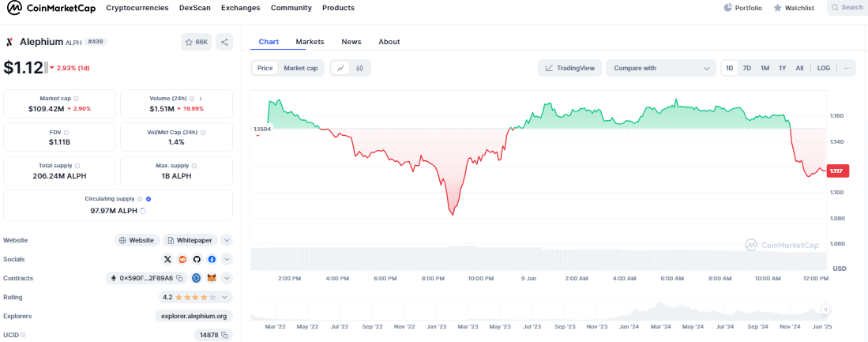Click the share icon next to Alephium
This screenshot has height=342, width=868.
pyautogui.click(x=224, y=42)
